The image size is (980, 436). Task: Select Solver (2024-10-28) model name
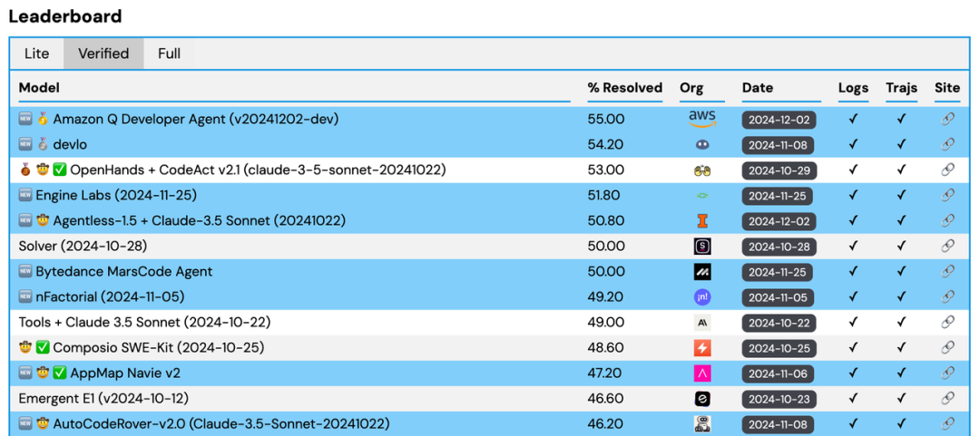click(x=83, y=247)
